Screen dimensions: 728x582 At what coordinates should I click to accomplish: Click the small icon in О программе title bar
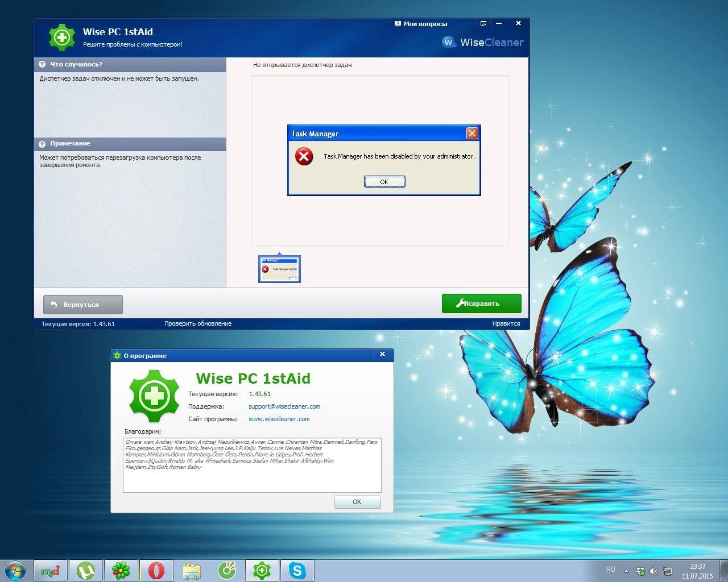point(118,356)
